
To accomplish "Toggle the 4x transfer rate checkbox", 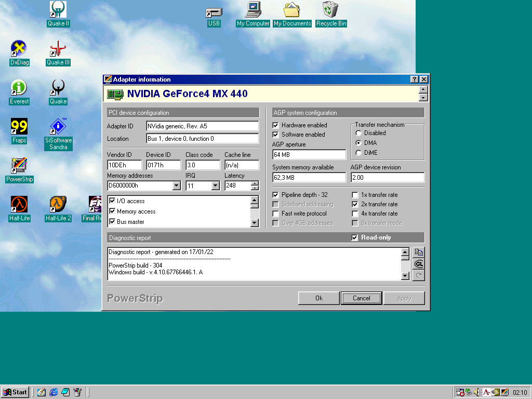I will point(355,214).
